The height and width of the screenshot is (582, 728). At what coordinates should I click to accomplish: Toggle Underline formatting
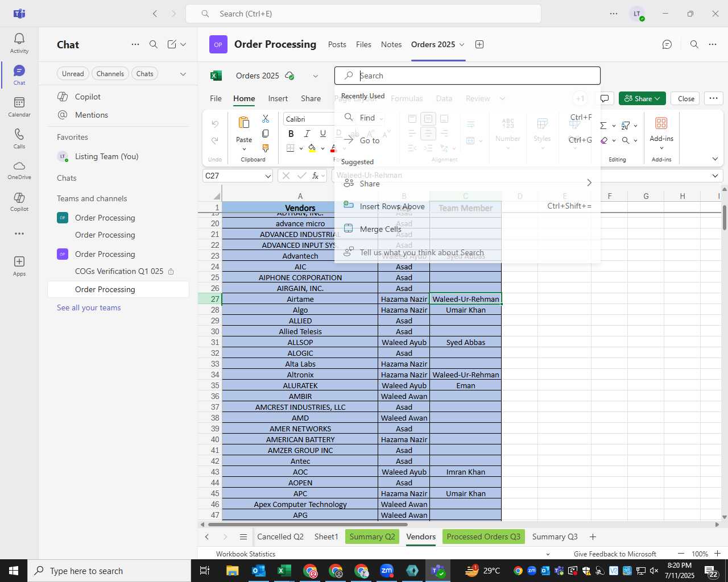tap(323, 134)
